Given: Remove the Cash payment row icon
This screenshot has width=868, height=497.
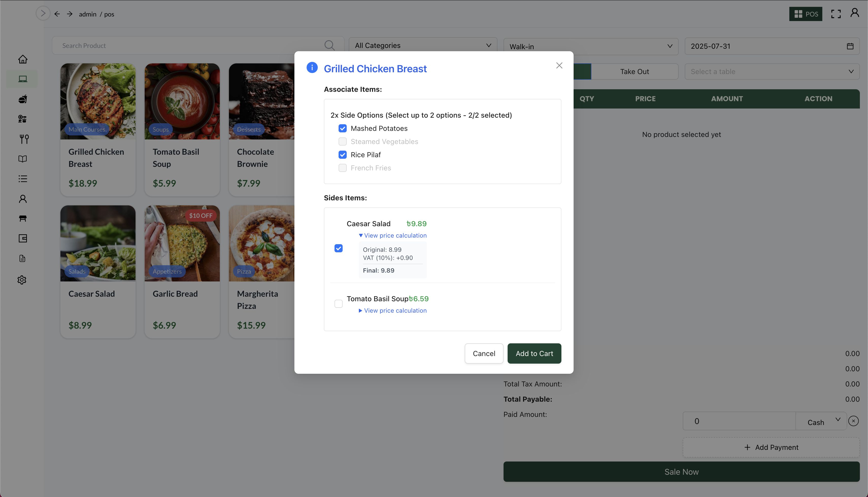Looking at the screenshot, I should point(853,421).
